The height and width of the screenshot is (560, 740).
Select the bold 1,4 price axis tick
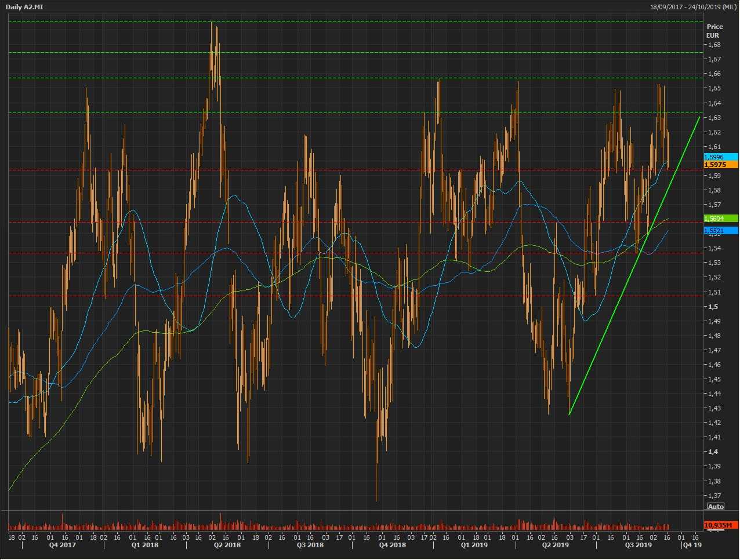tap(712, 452)
